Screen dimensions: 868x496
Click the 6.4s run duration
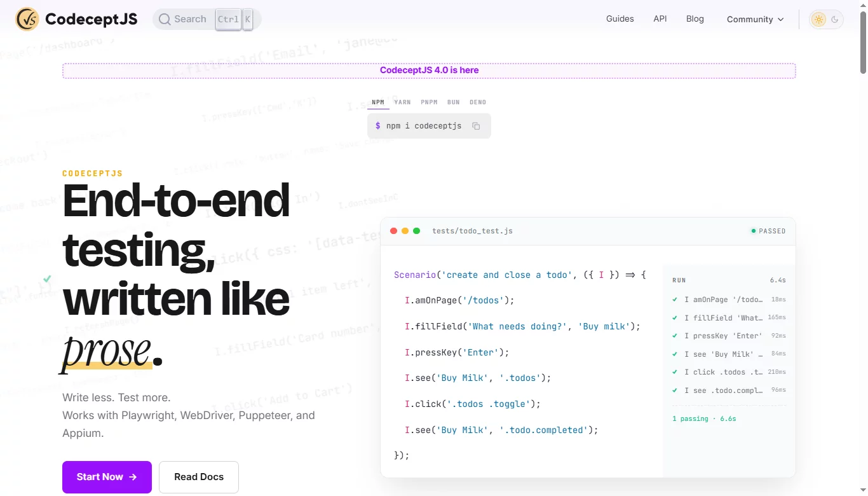[x=778, y=280]
